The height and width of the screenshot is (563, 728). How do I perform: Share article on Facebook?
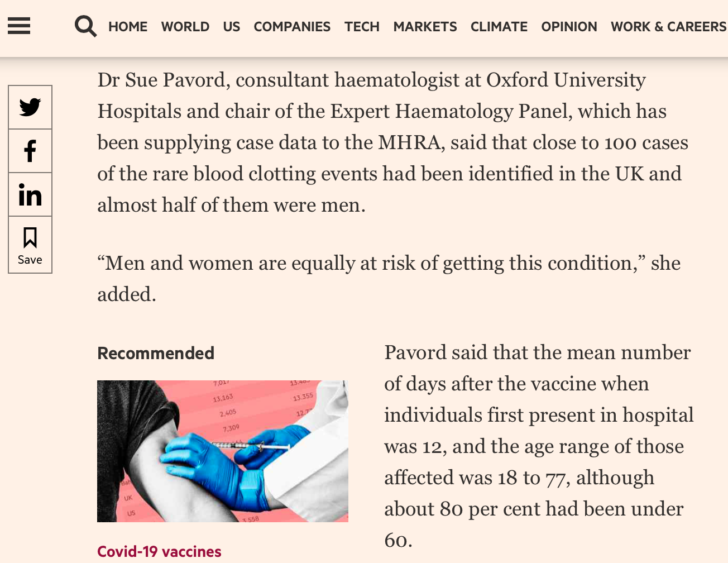coord(30,151)
